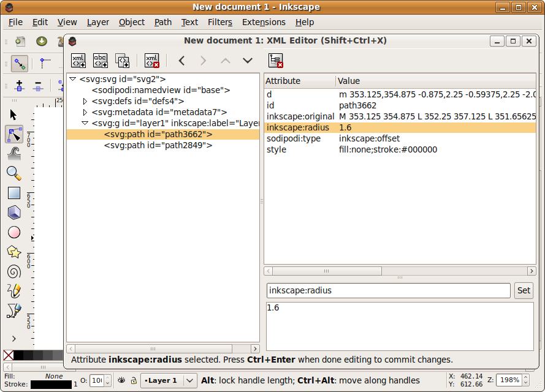The width and height of the screenshot is (545, 392).
Task: Increase zoom percentage with stepper
Action: click(526, 377)
